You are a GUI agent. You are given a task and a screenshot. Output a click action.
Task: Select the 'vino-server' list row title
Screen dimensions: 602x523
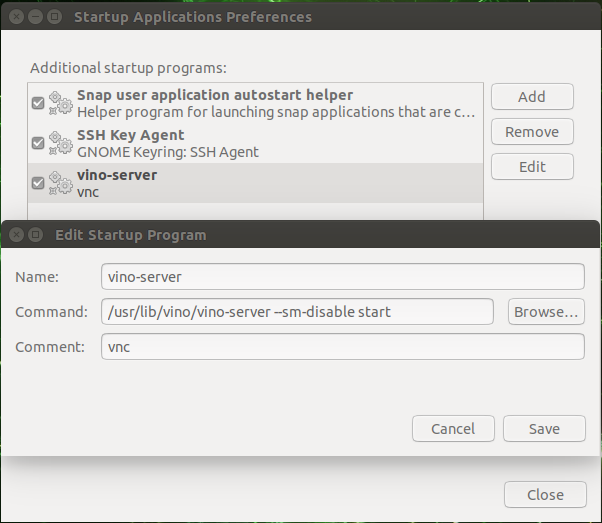point(117,175)
